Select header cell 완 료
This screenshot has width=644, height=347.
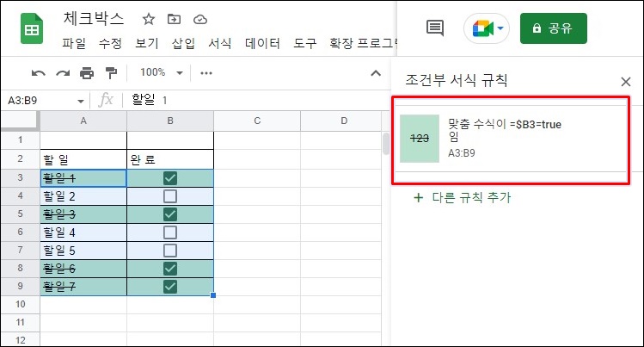(170, 159)
